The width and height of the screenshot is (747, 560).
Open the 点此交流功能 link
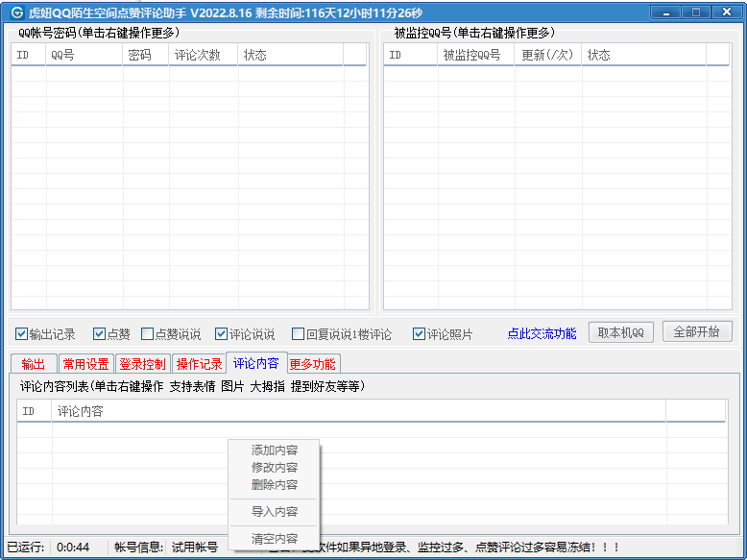pyautogui.click(x=542, y=333)
